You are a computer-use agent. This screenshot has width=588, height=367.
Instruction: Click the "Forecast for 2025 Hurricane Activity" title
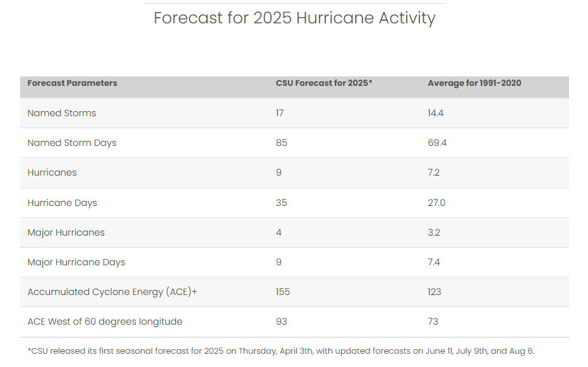click(x=294, y=18)
